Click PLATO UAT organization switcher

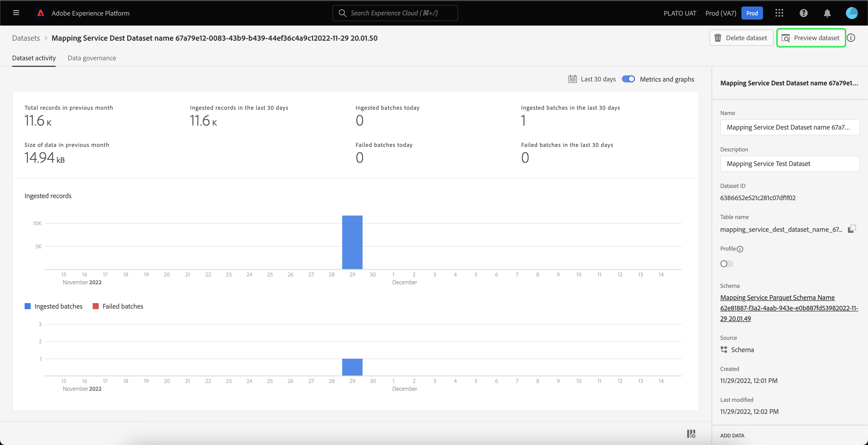tap(680, 13)
